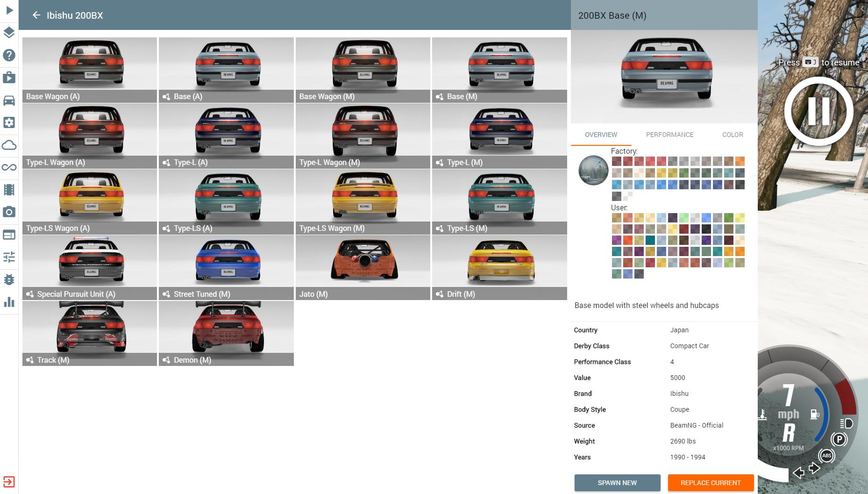Click the cloud icon in the sidebar
The image size is (868, 494).
(9, 145)
